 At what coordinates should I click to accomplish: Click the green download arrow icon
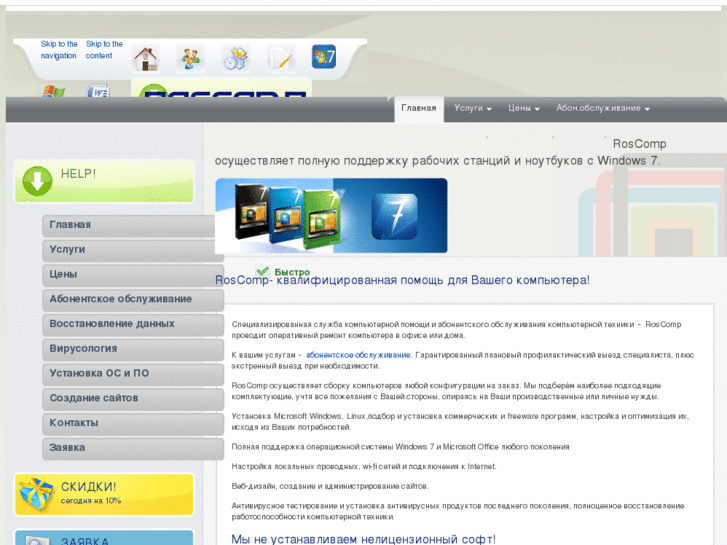click(37, 181)
